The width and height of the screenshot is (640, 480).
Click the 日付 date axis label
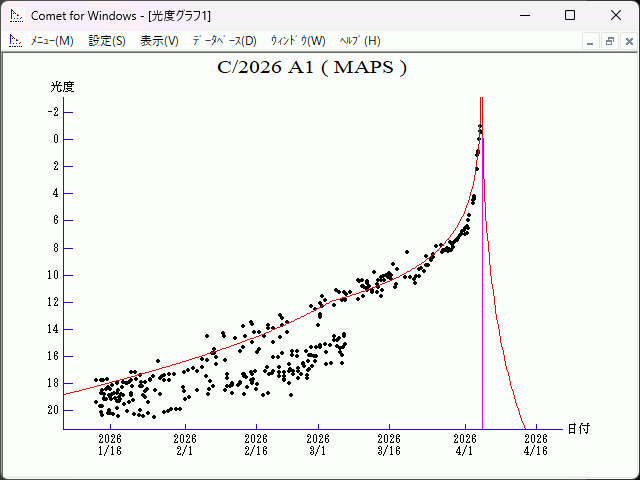tap(578, 428)
